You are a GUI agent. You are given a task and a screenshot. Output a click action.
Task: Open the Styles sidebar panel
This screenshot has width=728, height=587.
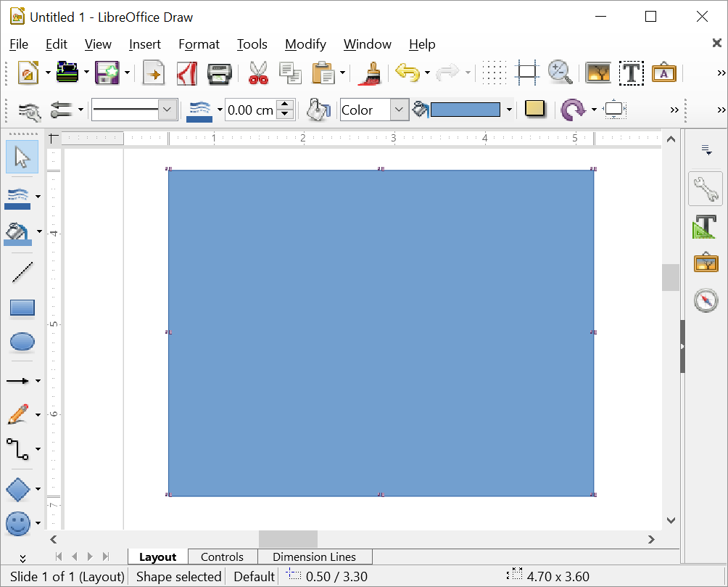click(706, 227)
